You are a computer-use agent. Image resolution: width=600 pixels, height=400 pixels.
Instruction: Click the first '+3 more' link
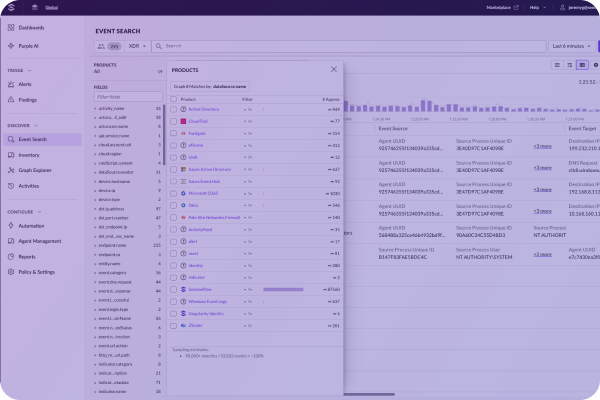[541, 146]
